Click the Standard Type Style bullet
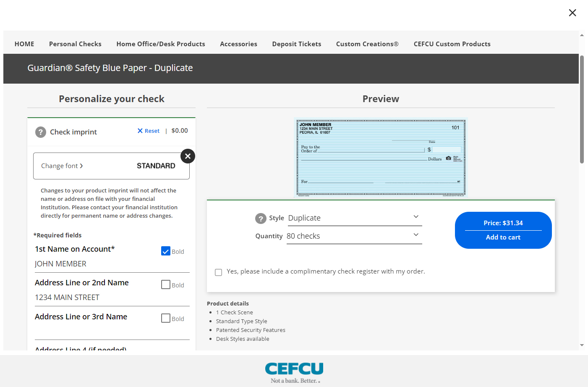Screen dimensions: 588x387 [241, 321]
